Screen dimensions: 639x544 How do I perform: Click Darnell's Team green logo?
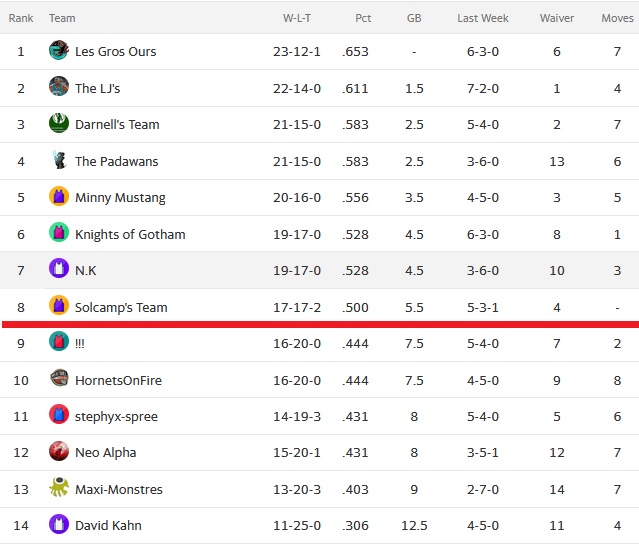coord(59,123)
